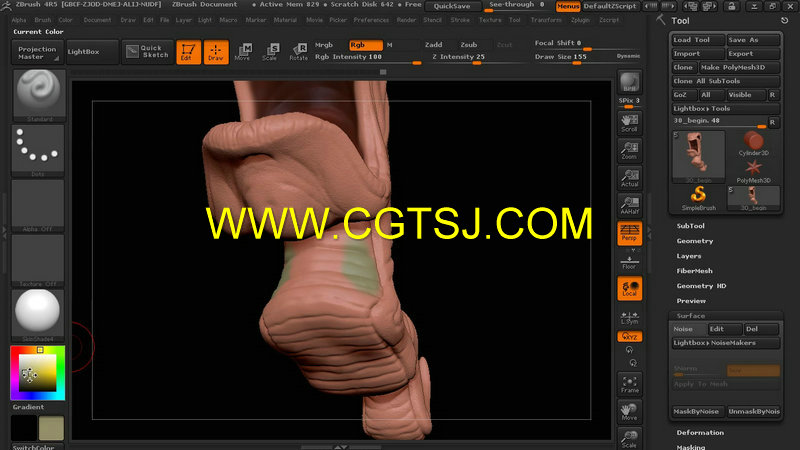Click the Projection Master button
The height and width of the screenshot is (450, 800).
click(x=37, y=53)
